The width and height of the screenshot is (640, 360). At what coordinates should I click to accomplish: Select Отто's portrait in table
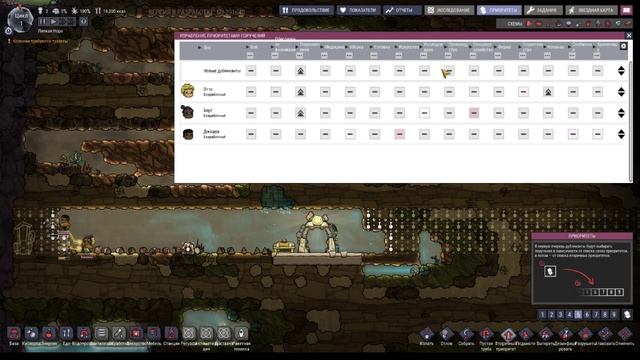[188, 91]
